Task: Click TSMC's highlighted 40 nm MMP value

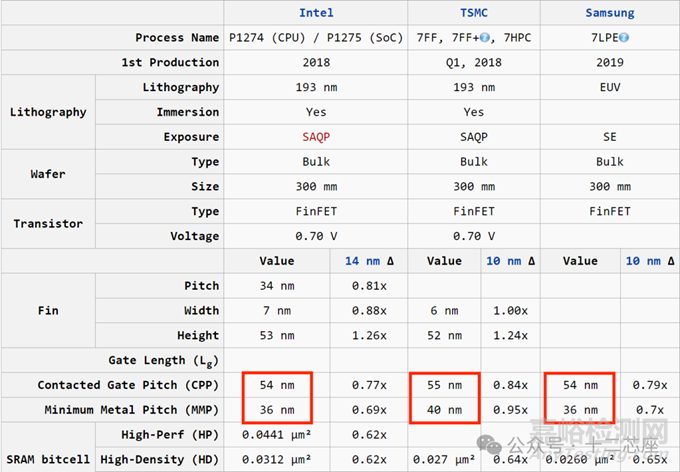Action: coord(445,409)
